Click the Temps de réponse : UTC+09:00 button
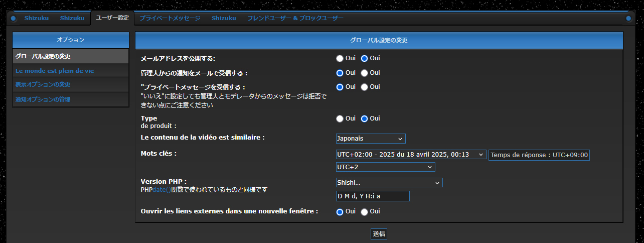Screen dimensions: 644x243 (x=539, y=155)
